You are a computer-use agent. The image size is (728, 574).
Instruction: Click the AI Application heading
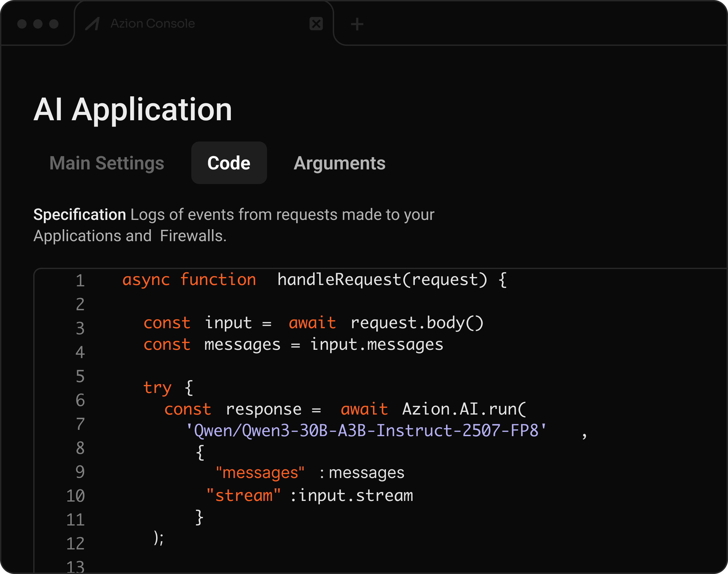point(133,109)
